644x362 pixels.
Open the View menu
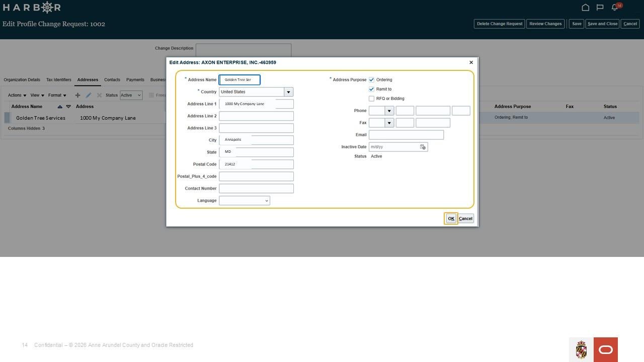click(x=37, y=95)
